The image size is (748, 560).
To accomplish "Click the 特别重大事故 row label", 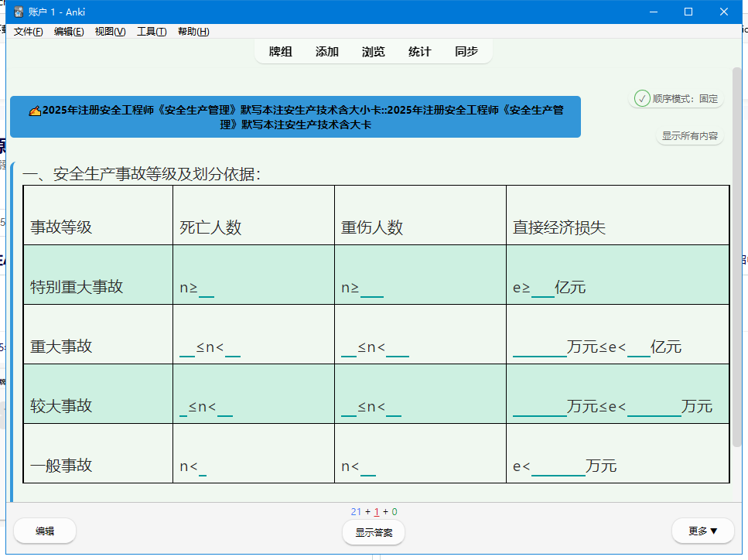I will pos(77,287).
